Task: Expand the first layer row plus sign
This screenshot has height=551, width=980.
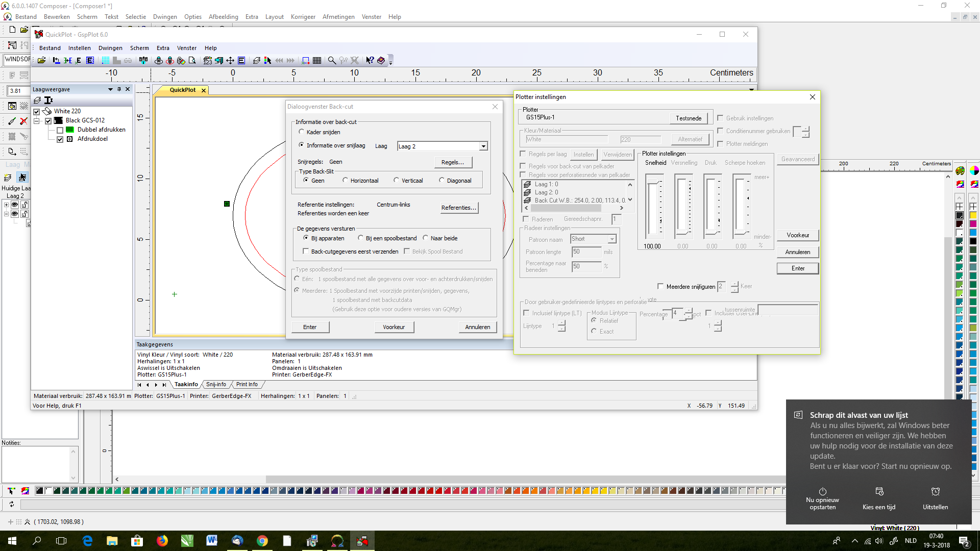Action: pos(6,205)
